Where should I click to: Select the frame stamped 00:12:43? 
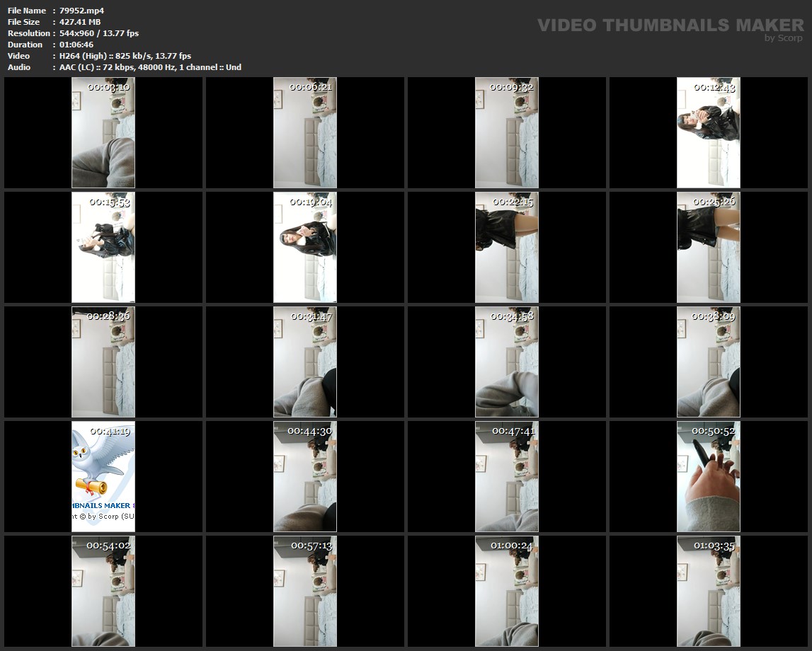(x=708, y=133)
